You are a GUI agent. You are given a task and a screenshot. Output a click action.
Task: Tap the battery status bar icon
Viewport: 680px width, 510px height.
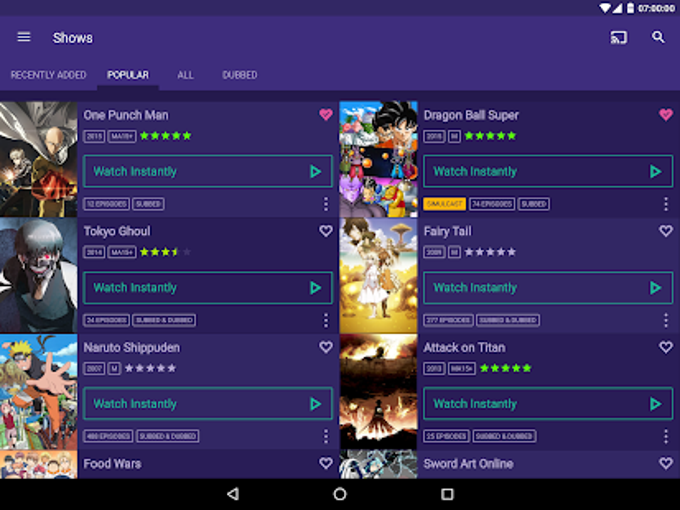pos(630,8)
